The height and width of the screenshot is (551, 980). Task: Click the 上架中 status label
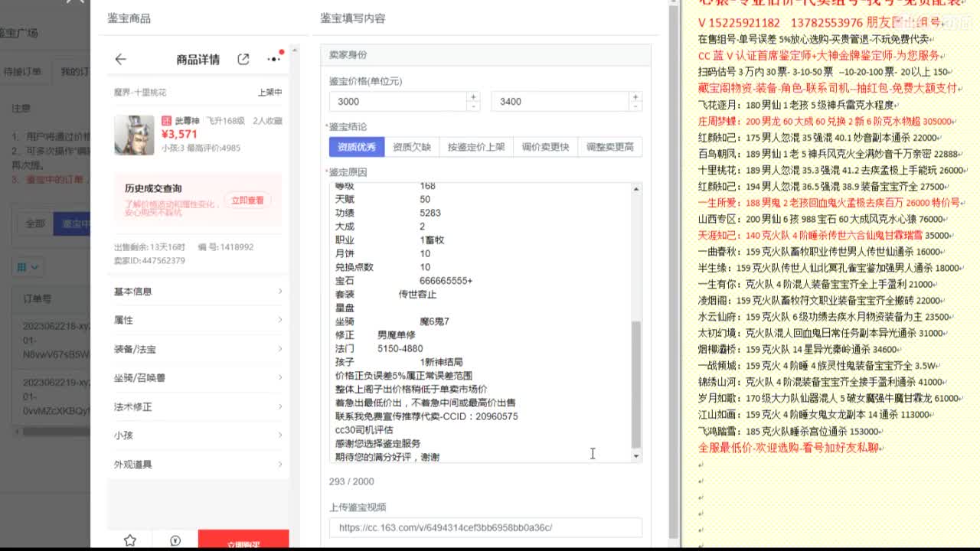coord(269,93)
